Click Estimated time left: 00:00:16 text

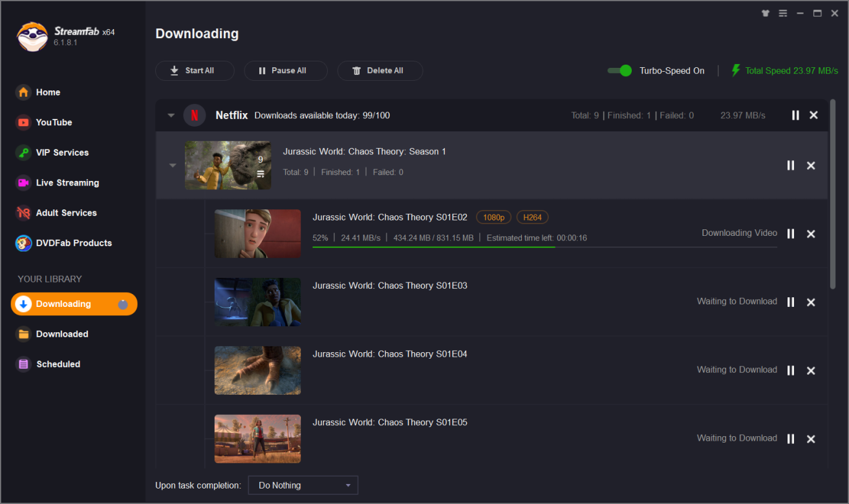[x=537, y=238]
